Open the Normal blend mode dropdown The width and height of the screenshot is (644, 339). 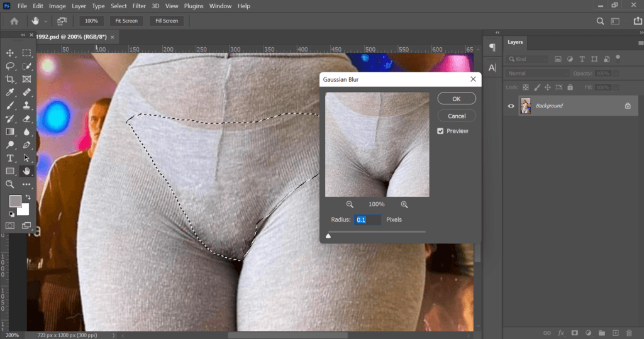pos(537,74)
